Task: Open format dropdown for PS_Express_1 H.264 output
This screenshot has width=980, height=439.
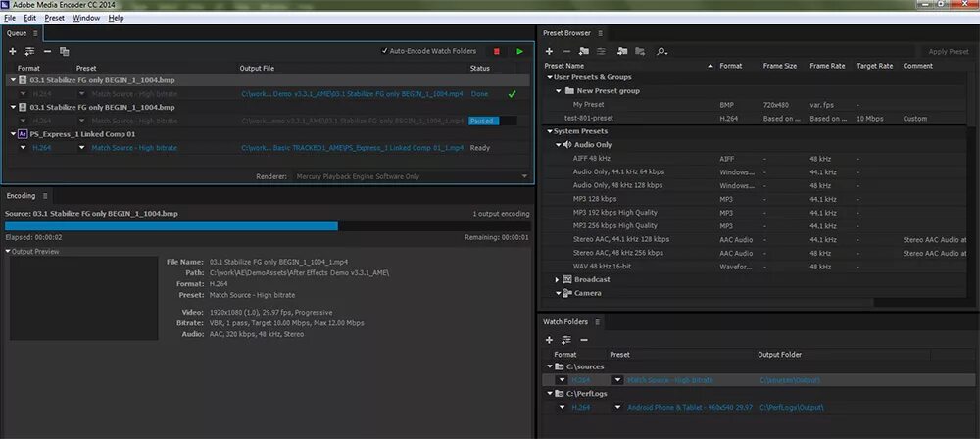Action: 24,148
